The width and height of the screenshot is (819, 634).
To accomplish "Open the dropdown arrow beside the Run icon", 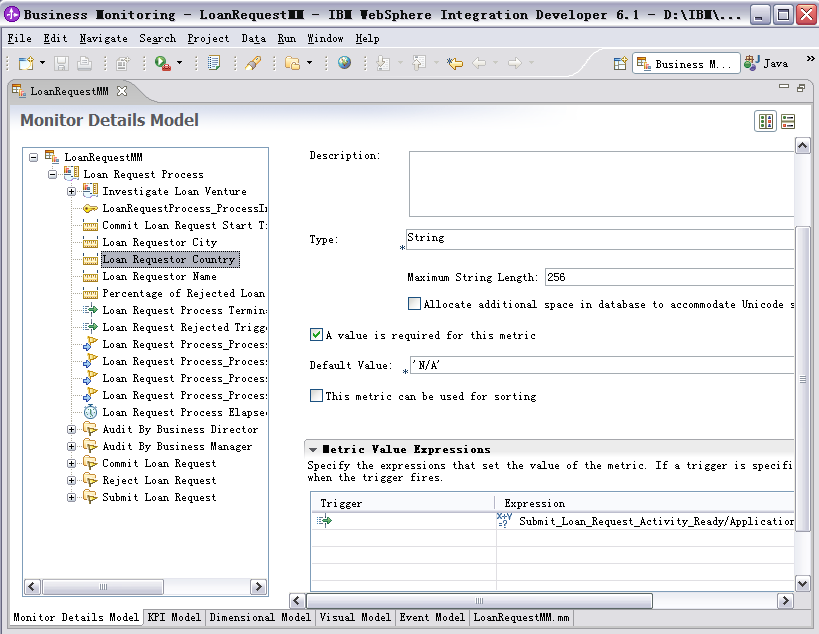I will [180, 63].
